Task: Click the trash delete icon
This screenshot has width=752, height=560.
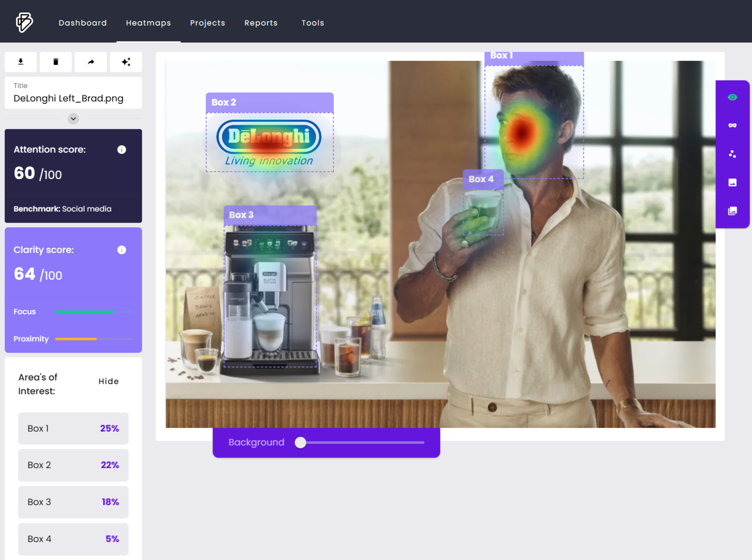Action: point(56,62)
